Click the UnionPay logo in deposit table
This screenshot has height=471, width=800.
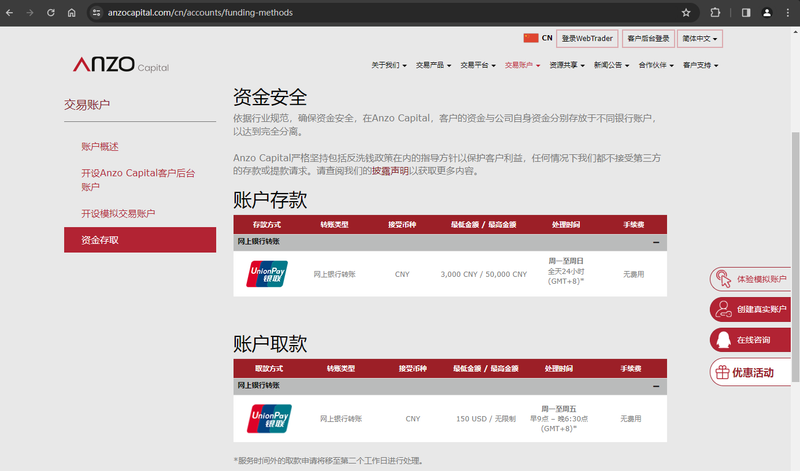267,274
